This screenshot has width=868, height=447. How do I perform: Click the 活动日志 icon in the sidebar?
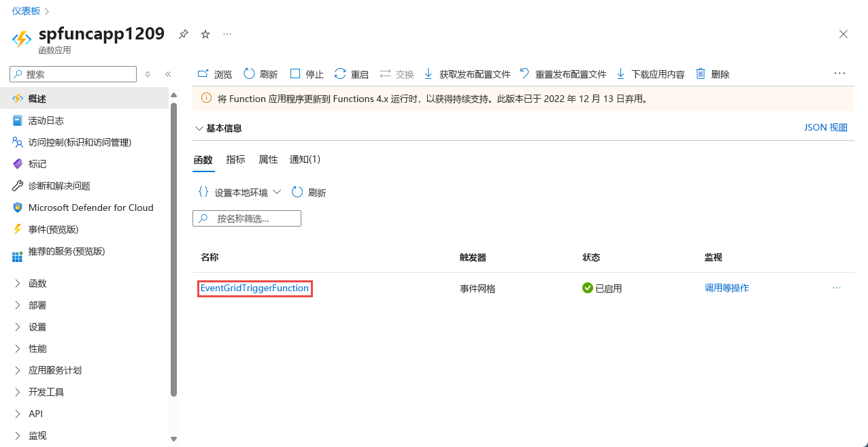click(18, 120)
